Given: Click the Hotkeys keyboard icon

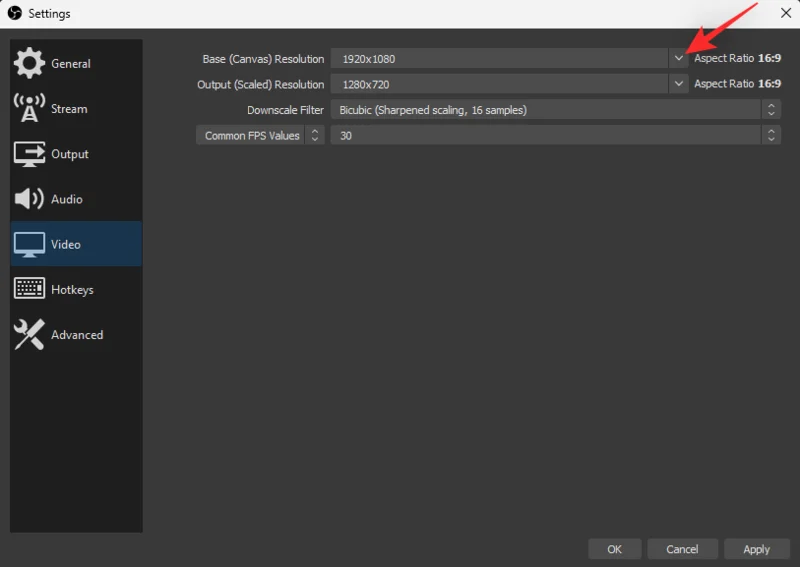Looking at the screenshot, I should 29,289.
